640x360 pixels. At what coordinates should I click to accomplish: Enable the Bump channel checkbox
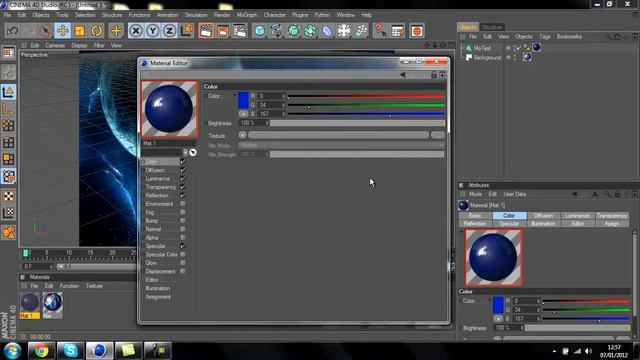pyautogui.click(x=183, y=220)
